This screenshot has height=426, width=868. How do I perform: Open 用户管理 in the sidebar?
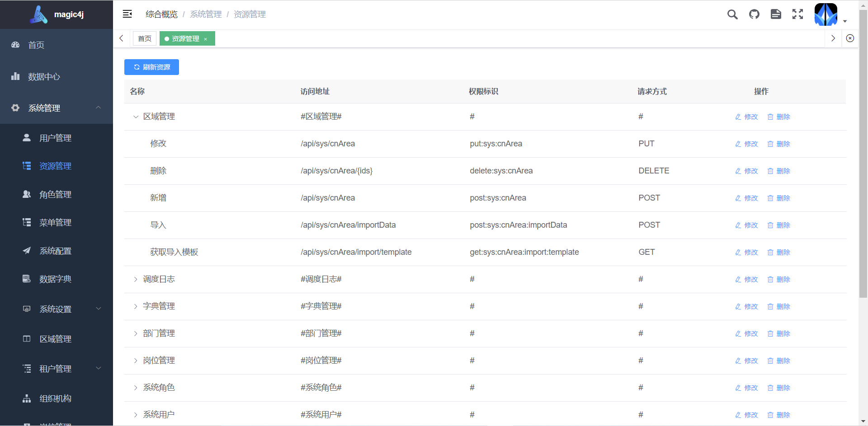(x=57, y=138)
